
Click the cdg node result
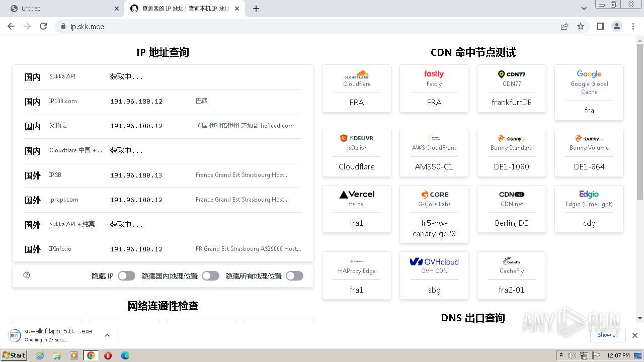click(589, 223)
